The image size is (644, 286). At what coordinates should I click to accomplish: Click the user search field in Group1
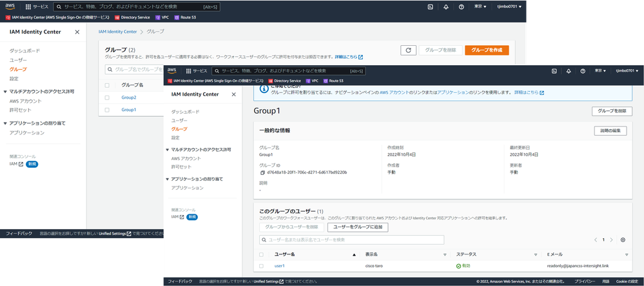[351, 240]
